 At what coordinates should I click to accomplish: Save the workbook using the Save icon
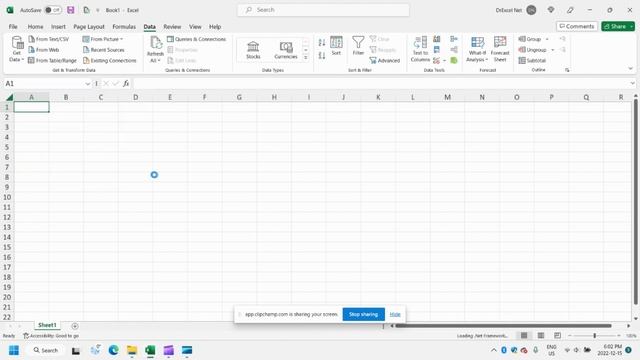71,10
